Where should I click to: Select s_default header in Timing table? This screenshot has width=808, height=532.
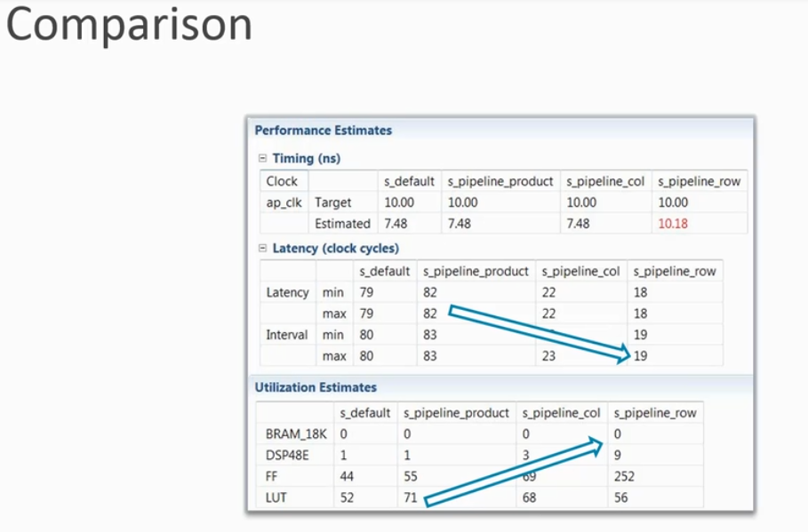[x=409, y=181]
